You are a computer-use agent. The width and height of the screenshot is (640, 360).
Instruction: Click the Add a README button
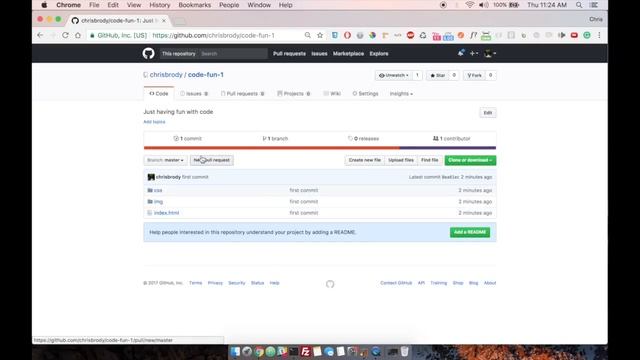pyautogui.click(x=470, y=232)
